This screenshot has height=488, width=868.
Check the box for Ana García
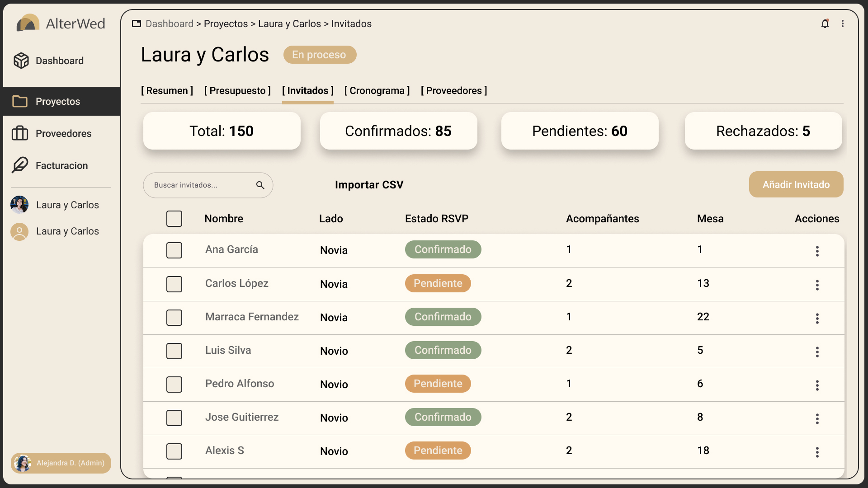pos(174,250)
